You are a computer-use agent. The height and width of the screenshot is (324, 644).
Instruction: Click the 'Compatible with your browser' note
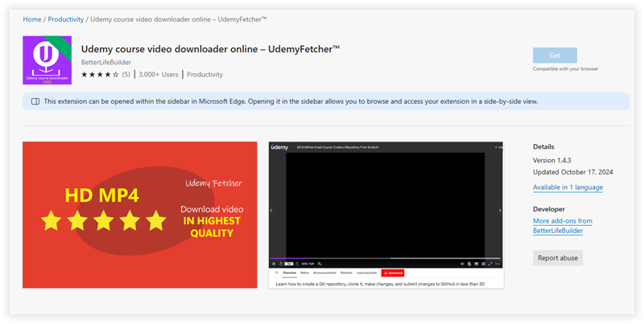click(x=566, y=69)
